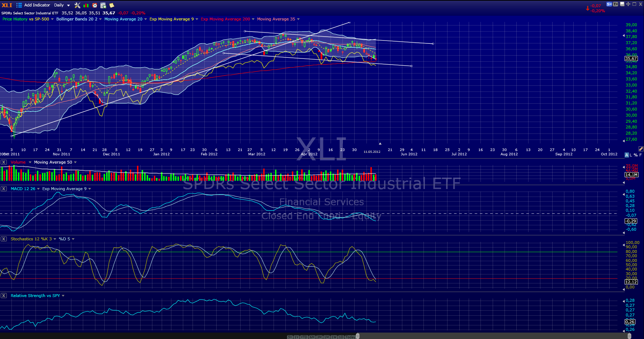Click the MACD value tag -0,29
Screen dimensions: 644x339
[631, 221]
